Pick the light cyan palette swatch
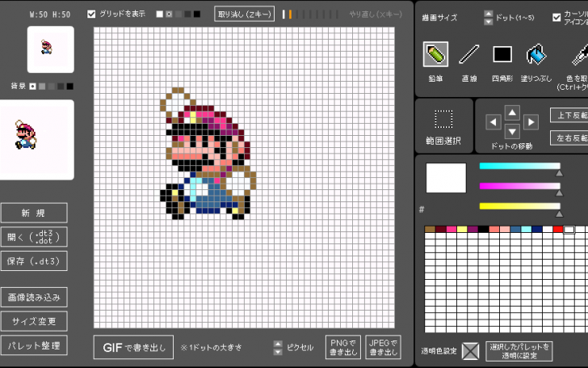Image resolution: width=588 pixels, height=368 pixels. (x=526, y=229)
